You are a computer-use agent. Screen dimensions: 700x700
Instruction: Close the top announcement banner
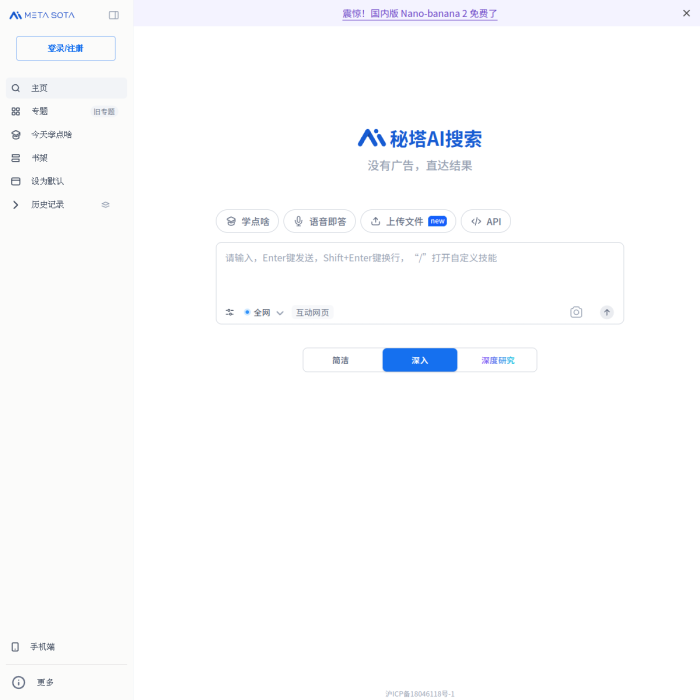click(x=686, y=13)
